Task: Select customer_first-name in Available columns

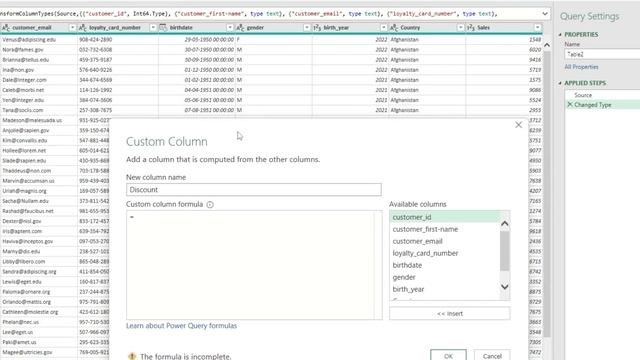Action: (425, 229)
